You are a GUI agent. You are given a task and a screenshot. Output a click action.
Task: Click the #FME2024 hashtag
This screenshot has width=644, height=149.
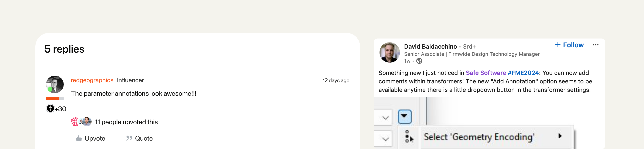click(523, 73)
